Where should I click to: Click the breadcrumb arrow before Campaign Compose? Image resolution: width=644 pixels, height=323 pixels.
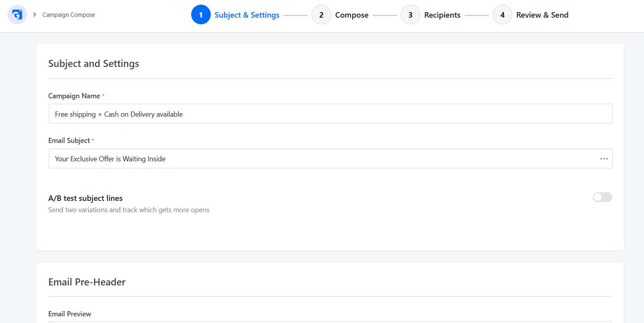tap(35, 14)
